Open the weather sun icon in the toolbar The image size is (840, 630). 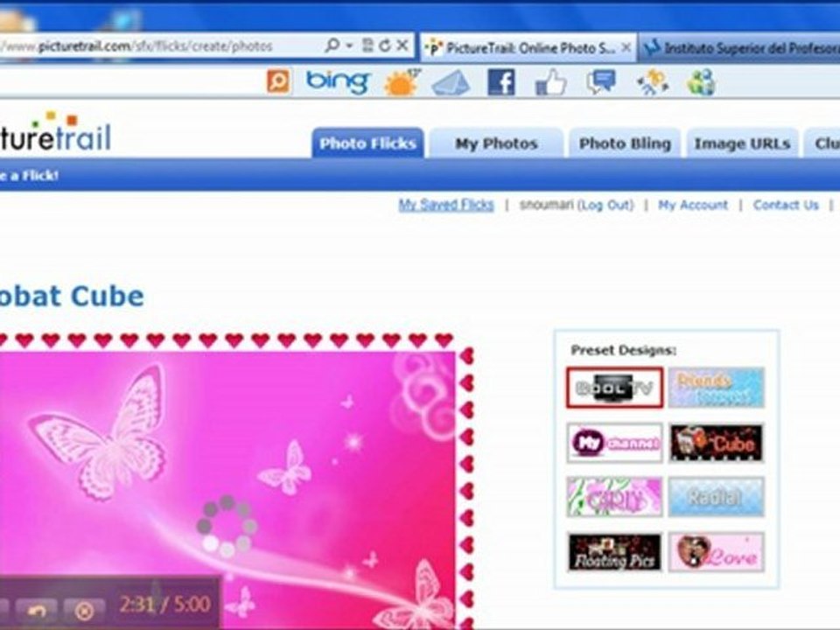402,82
